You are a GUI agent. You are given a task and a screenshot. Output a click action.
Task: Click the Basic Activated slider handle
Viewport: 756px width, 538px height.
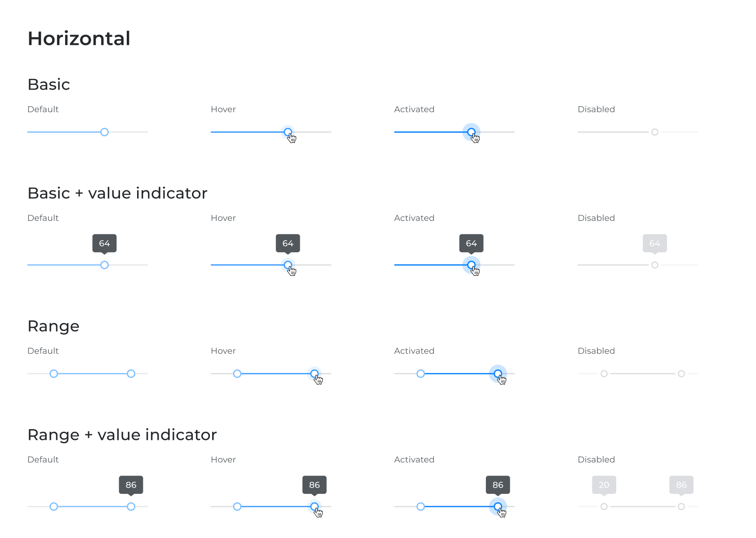tap(471, 132)
